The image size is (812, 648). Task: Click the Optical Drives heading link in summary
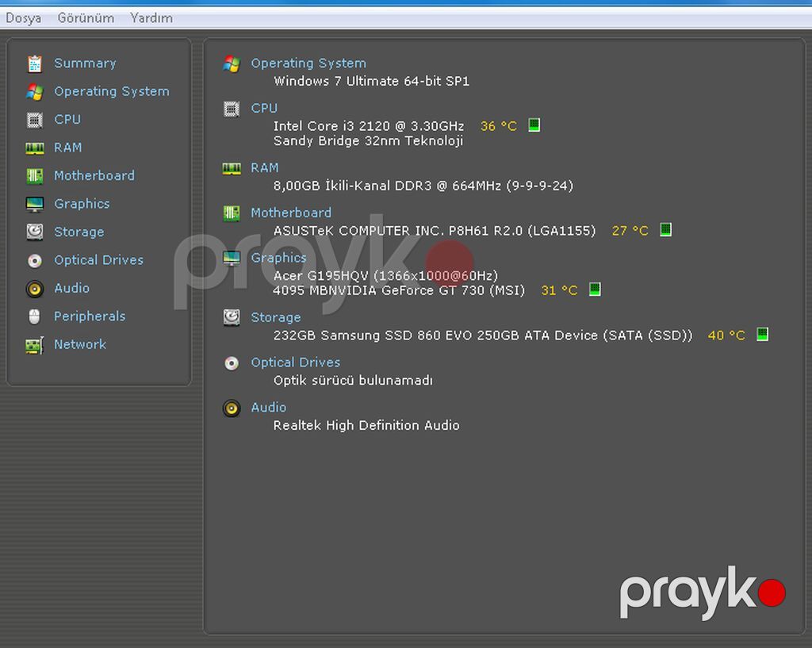tap(295, 362)
